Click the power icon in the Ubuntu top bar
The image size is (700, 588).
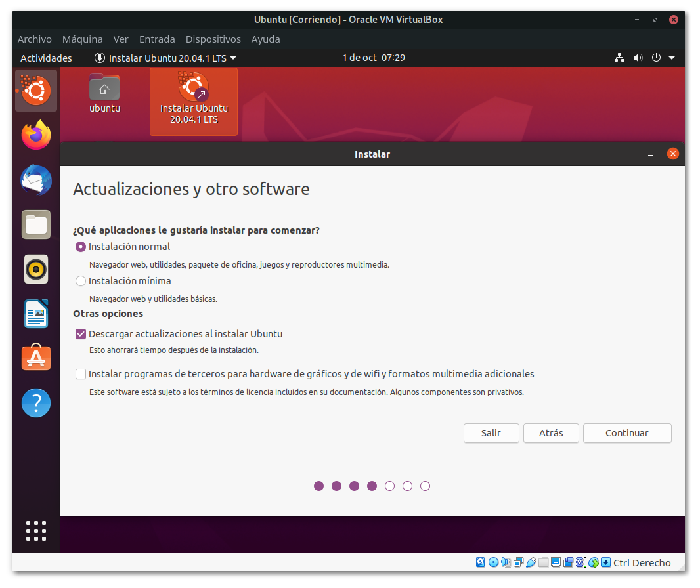coord(656,58)
